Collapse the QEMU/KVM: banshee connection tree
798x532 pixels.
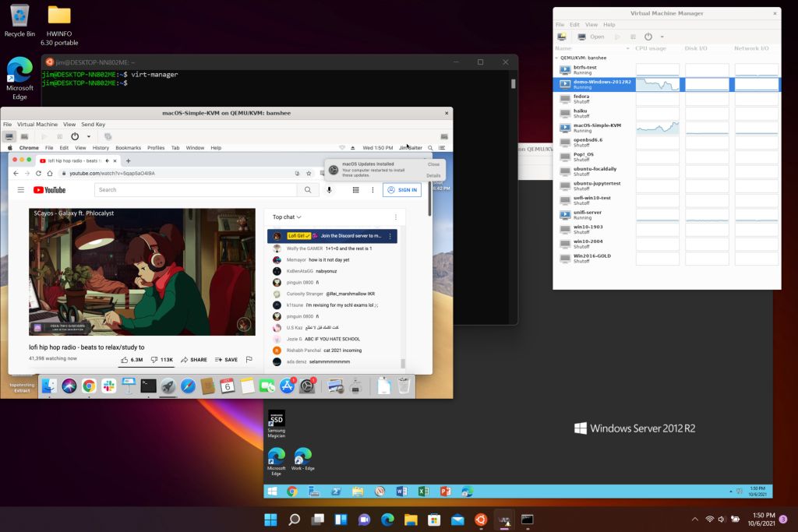[556, 58]
